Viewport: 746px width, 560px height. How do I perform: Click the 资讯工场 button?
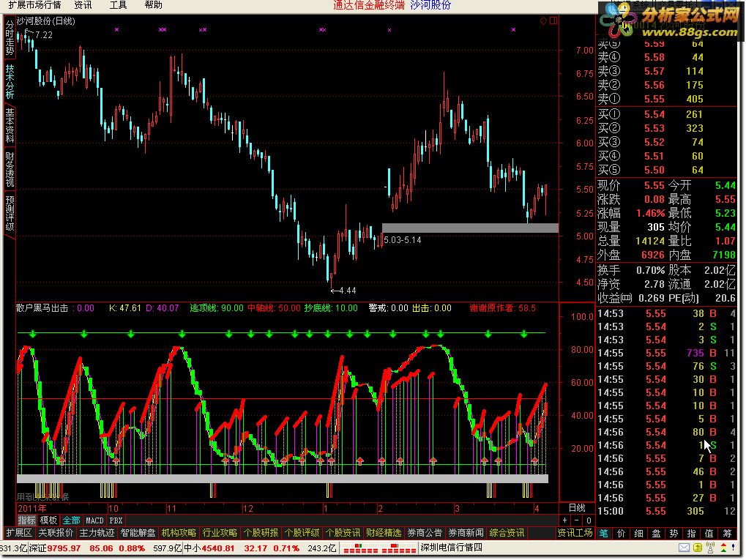(575, 533)
